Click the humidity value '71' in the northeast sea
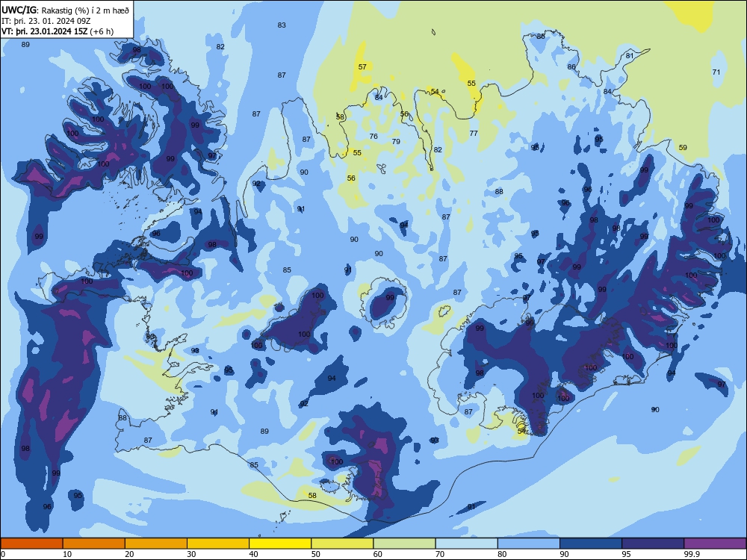The image size is (747, 560). pyautogui.click(x=716, y=72)
